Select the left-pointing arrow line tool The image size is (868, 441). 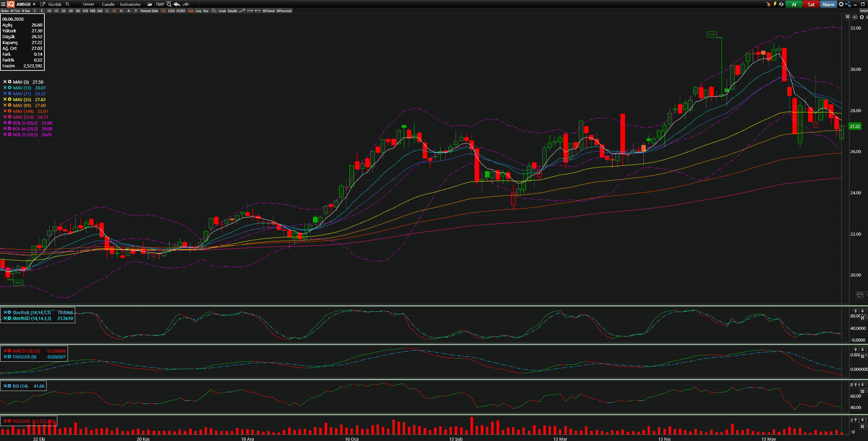tap(258, 11)
